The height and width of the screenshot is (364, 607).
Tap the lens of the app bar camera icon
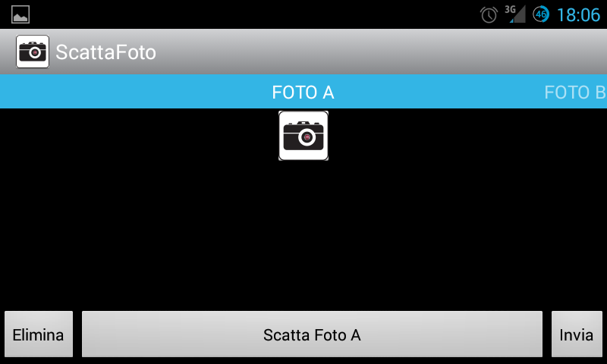(35, 52)
